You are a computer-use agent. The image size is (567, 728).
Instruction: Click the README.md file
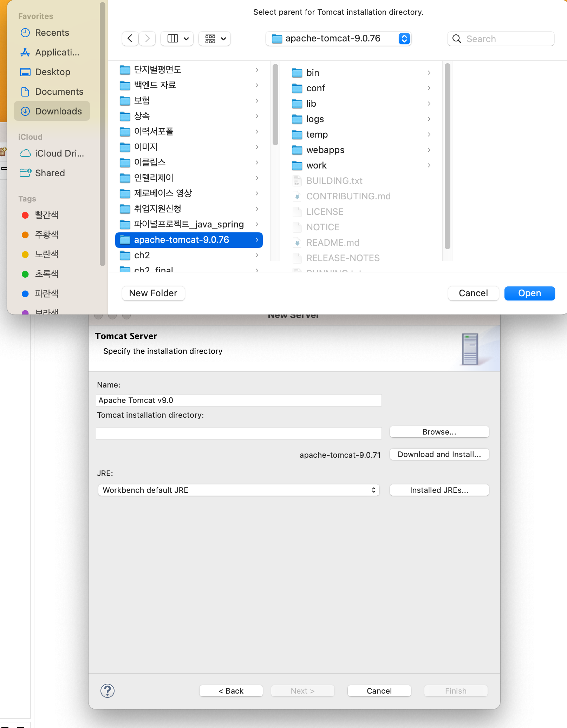click(x=333, y=243)
